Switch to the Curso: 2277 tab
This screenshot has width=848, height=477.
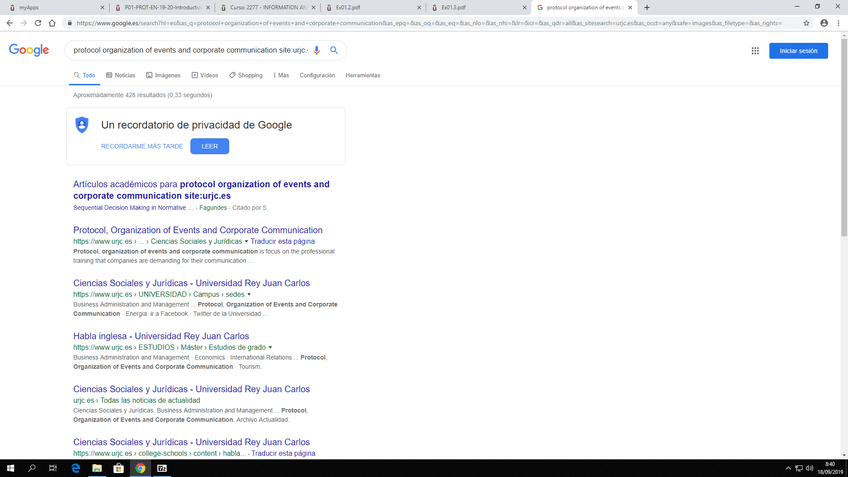coord(266,8)
